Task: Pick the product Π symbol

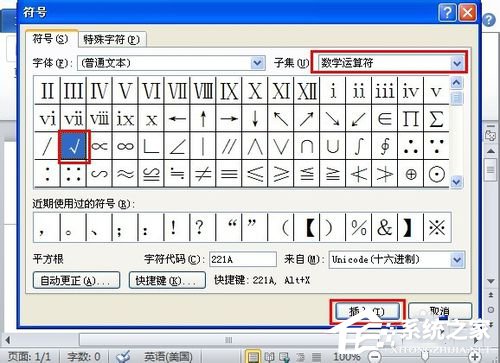Action: point(410,119)
